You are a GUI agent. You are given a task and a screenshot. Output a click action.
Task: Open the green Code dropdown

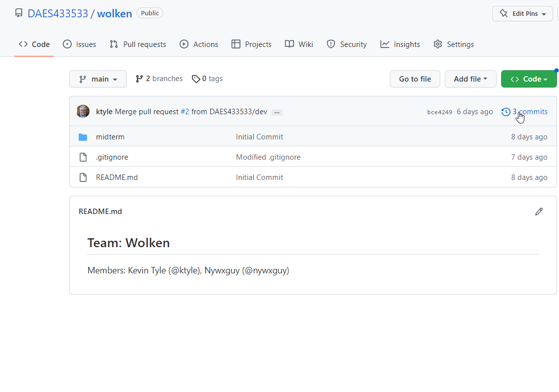[528, 79]
